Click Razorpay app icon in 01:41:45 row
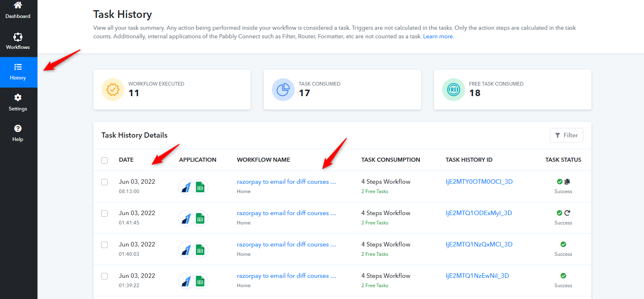The height and width of the screenshot is (299, 644). point(186,218)
